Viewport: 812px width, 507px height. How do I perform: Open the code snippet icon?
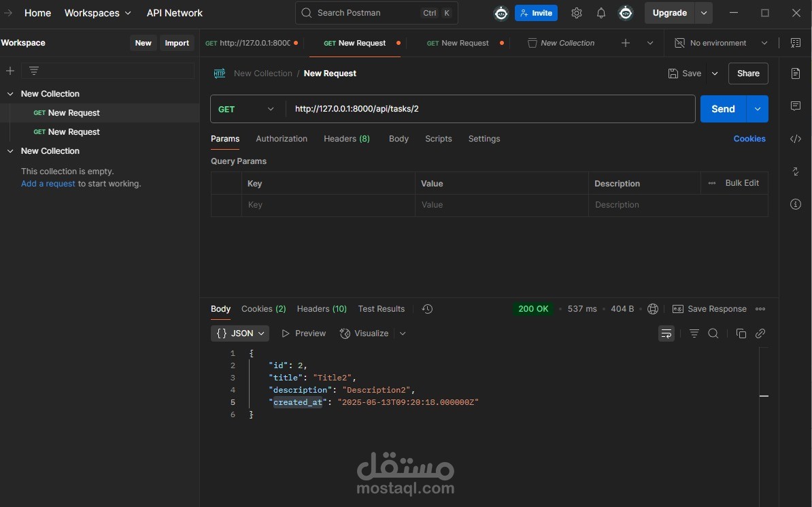pos(796,138)
